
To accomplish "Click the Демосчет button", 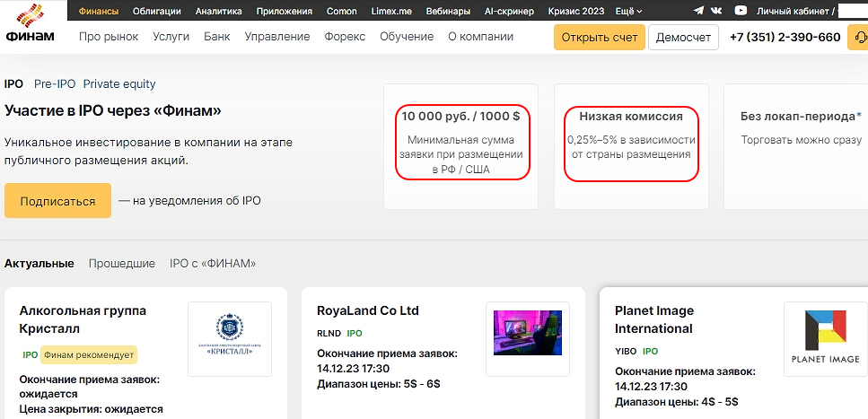I will (x=683, y=38).
